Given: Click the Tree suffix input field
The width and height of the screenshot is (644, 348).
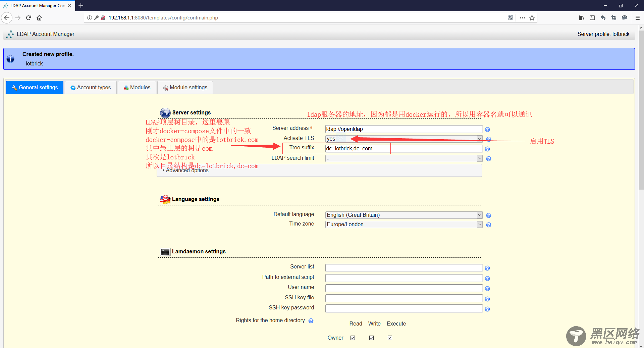Looking at the screenshot, I should (x=404, y=148).
